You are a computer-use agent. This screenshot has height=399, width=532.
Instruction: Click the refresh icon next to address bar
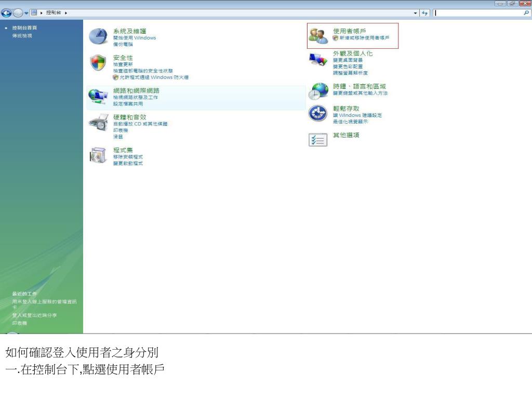pos(425,13)
